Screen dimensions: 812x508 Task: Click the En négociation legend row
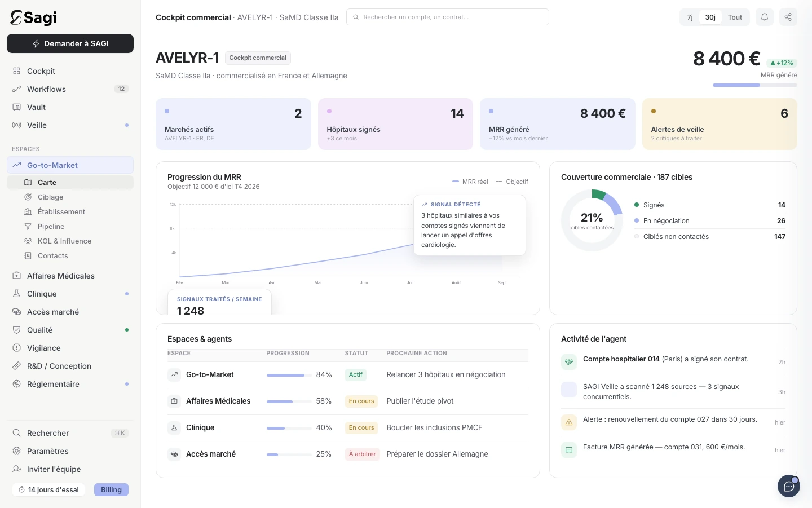pos(710,221)
